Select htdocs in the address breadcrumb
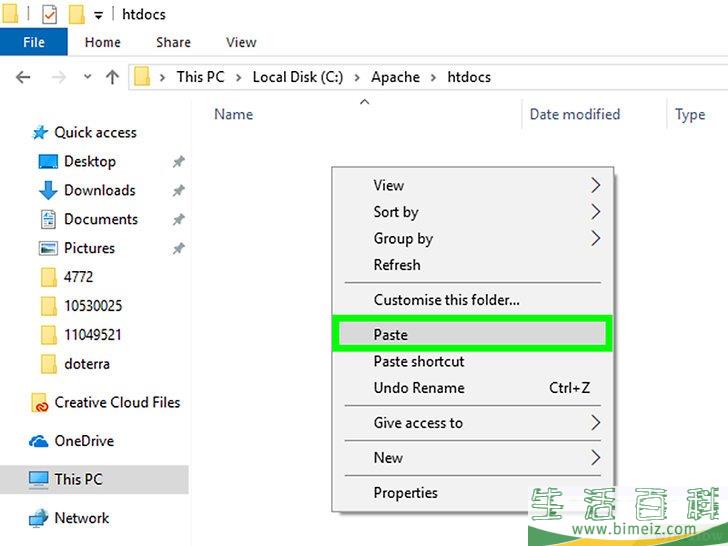This screenshot has height=546, width=728. (469, 77)
